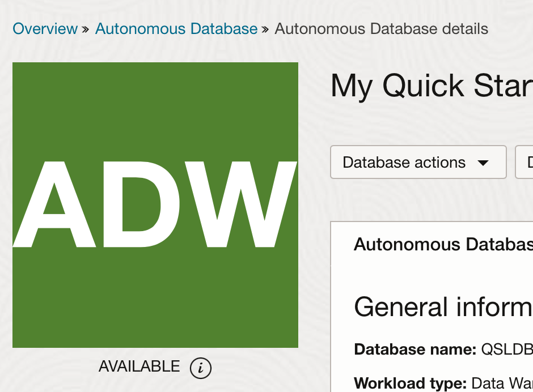Image resolution: width=533 pixels, height=392 pixels.
Task: Click the Autonomous Database details breadcrumb text
Action: point(381,29)
